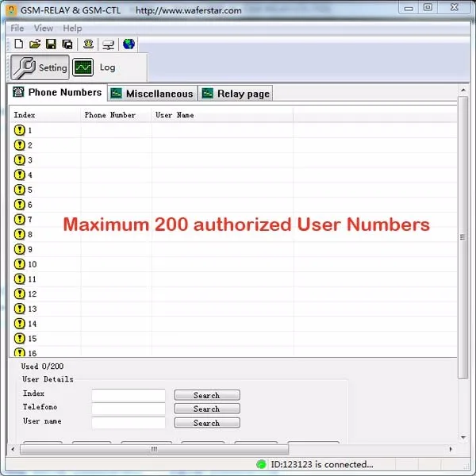The image size is (476, 476).
Task: Click the vertical scrollbar thumb
Action: 463,237
